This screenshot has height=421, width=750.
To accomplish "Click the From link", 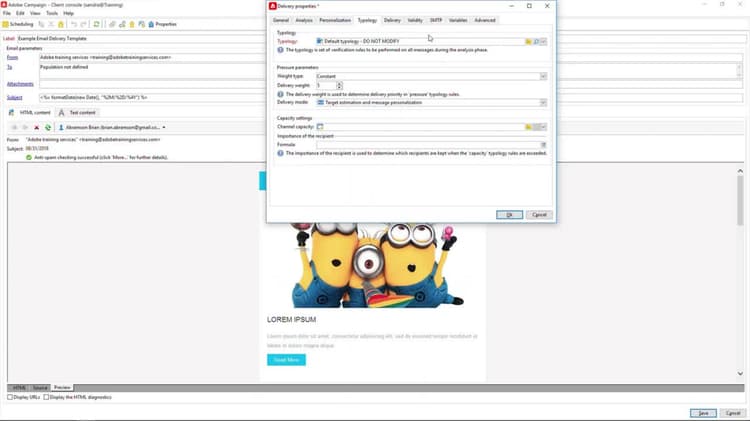I will [x=12, y=57].
